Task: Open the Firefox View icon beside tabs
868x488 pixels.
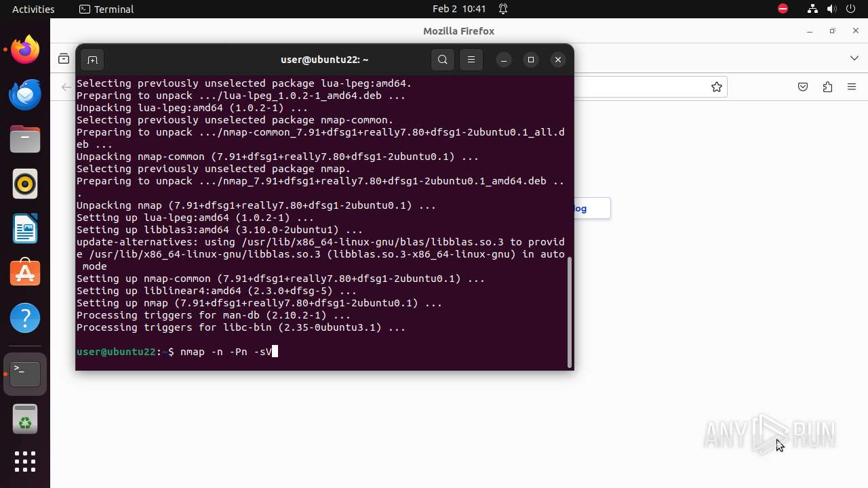Action: [x=64, y=59]
